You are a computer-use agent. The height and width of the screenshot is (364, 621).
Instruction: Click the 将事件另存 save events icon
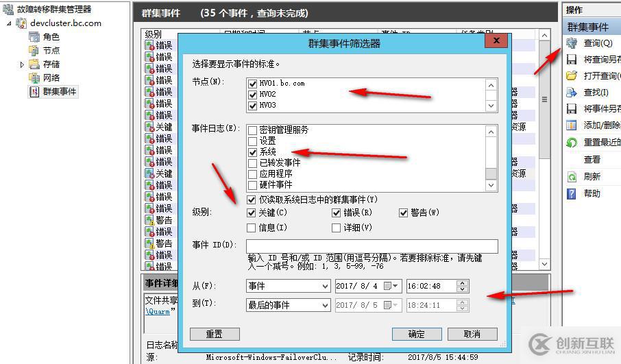(x=572, y=108)
